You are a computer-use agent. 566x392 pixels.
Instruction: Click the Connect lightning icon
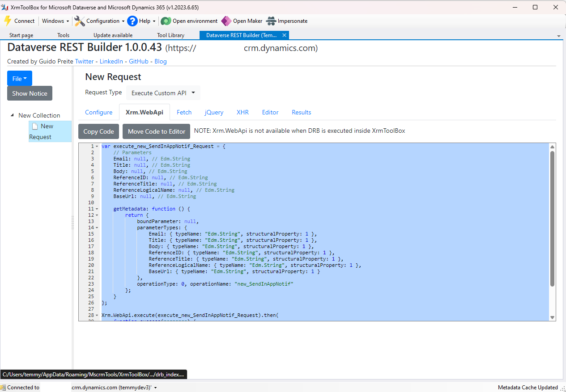8,21
